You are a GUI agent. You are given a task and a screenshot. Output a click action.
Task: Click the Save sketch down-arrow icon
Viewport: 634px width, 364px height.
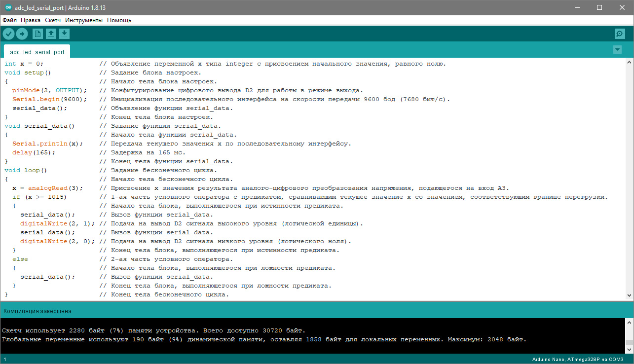(64, 34)
